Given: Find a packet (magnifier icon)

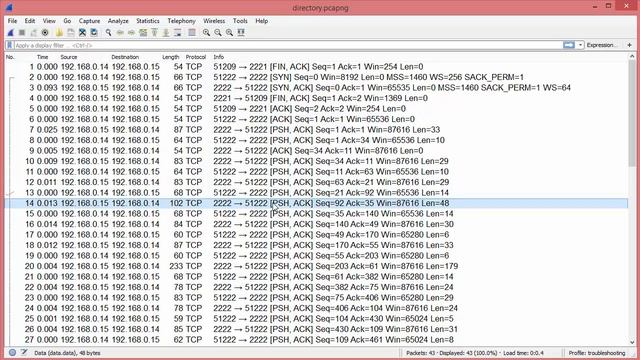Looking at the screenshot, I should pyautogui.click(x=109, y=33).
